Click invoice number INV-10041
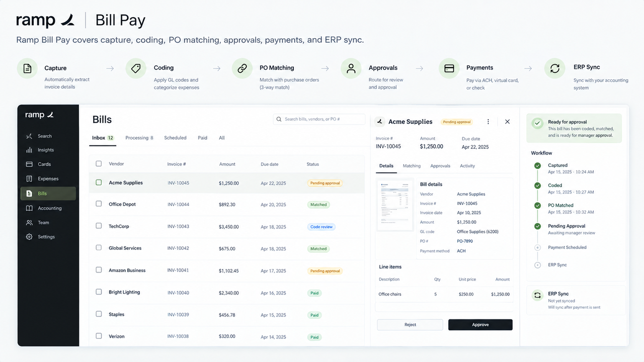The width and height of the screenshot is (644, 362). coord(178,270)
